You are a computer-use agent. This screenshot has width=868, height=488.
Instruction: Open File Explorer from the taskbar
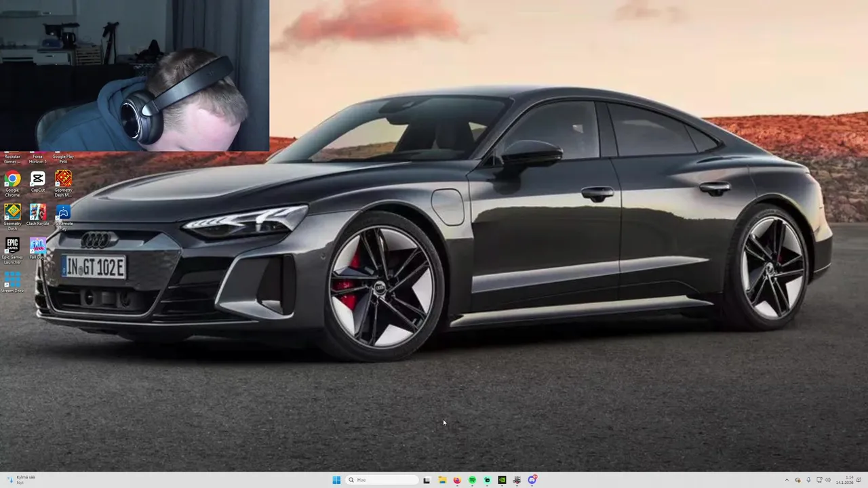point(442,480)
